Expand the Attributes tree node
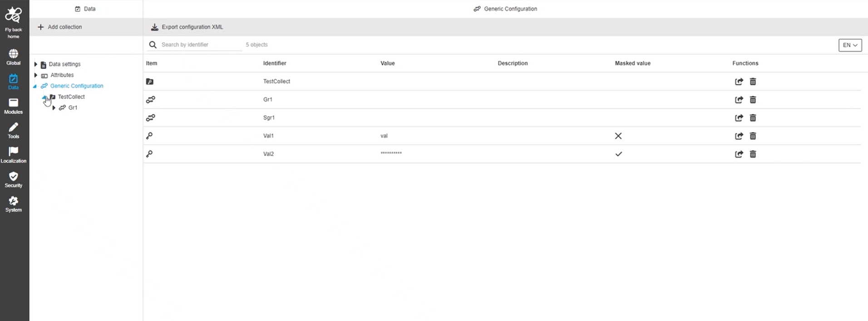The image size is (868, 321). 35,75
